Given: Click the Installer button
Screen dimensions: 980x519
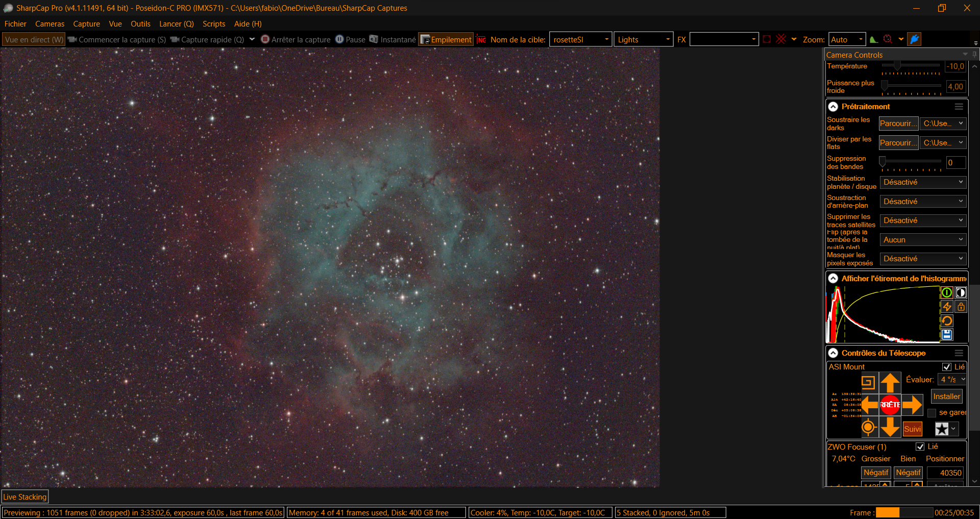Looking at the screenshot, I should point(947,397).
